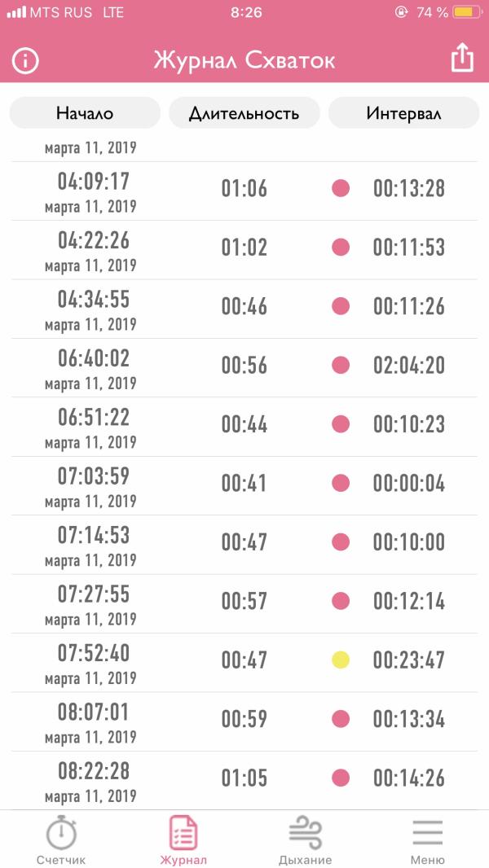Tap the Длительность column header
The image size is (489, 868).
(244, 113)
